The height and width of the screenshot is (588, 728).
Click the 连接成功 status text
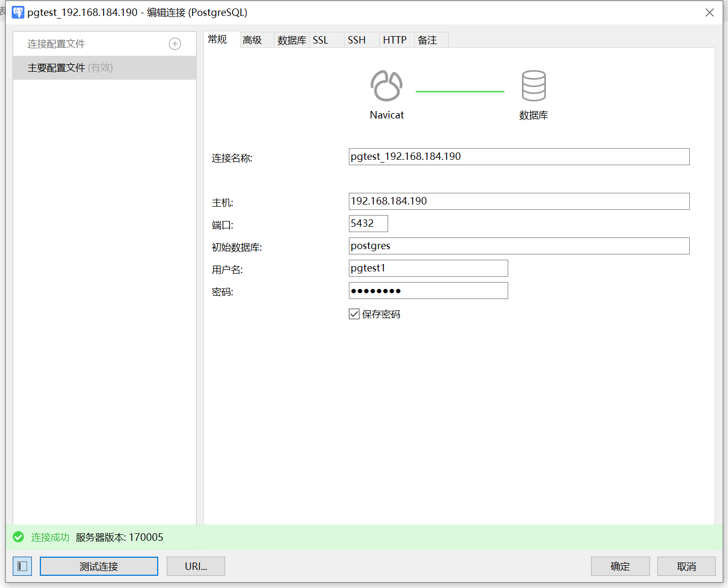tap(50, 537)
